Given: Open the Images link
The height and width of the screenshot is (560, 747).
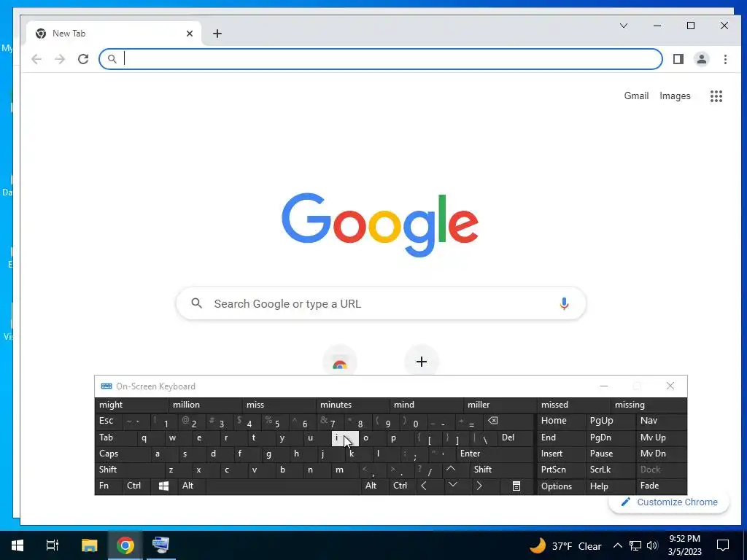Looking at the screenshot, I should click(675, 96).
